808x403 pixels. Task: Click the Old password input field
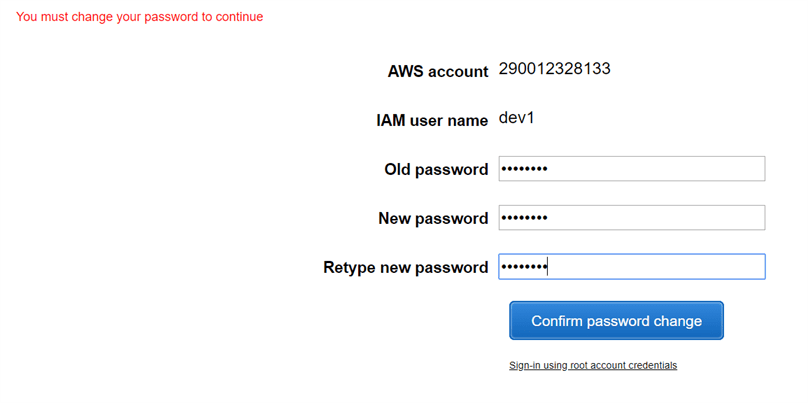tap(631, 169)
